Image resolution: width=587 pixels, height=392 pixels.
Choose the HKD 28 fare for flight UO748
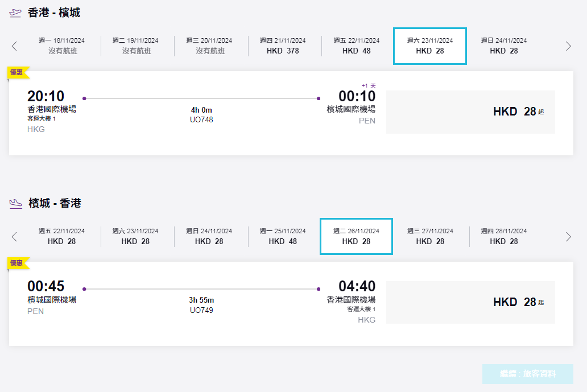pos(470,112)
